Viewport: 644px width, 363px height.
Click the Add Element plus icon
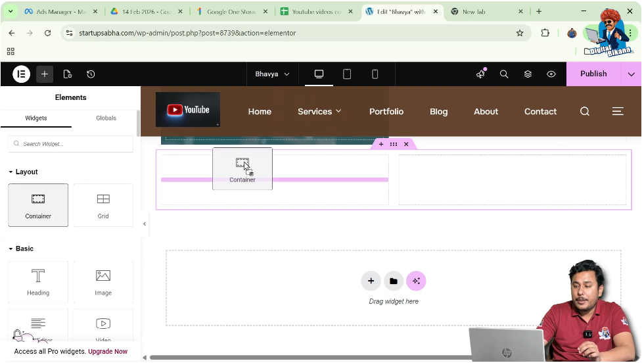tap(45, 74)
